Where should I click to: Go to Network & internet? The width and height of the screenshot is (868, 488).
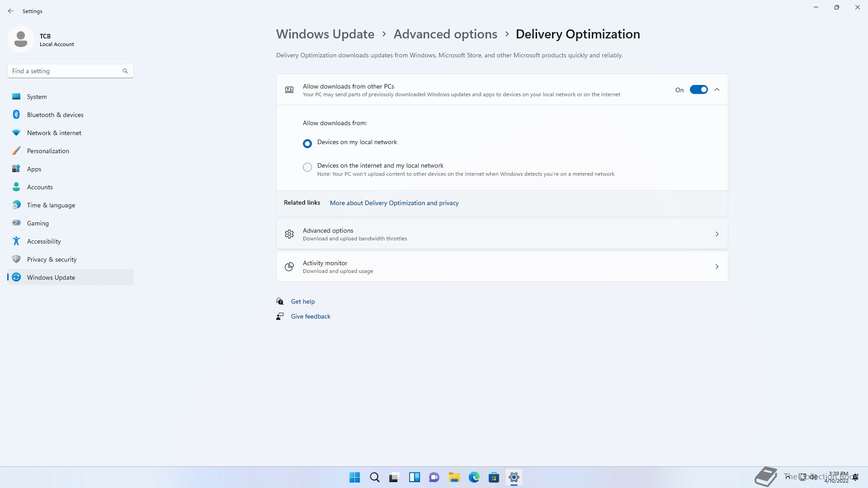(71, 132)
